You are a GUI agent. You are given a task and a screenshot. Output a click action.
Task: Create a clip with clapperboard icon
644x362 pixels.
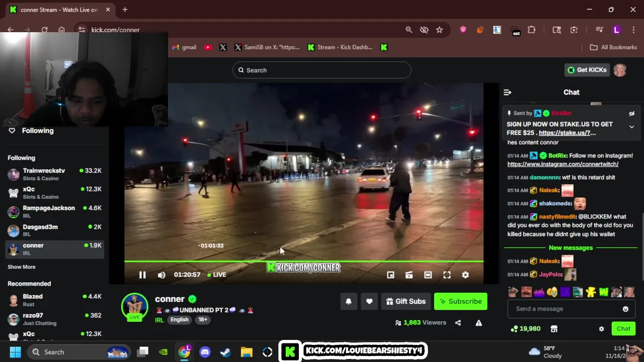coord(409,275)
